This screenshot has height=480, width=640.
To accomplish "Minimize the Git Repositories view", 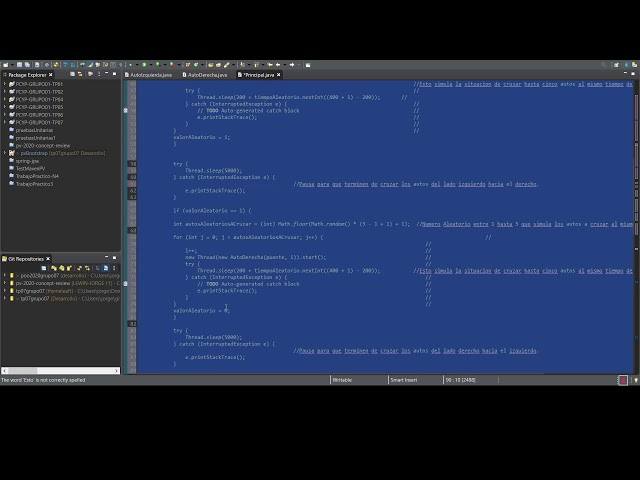I will (x=107, y=257).
